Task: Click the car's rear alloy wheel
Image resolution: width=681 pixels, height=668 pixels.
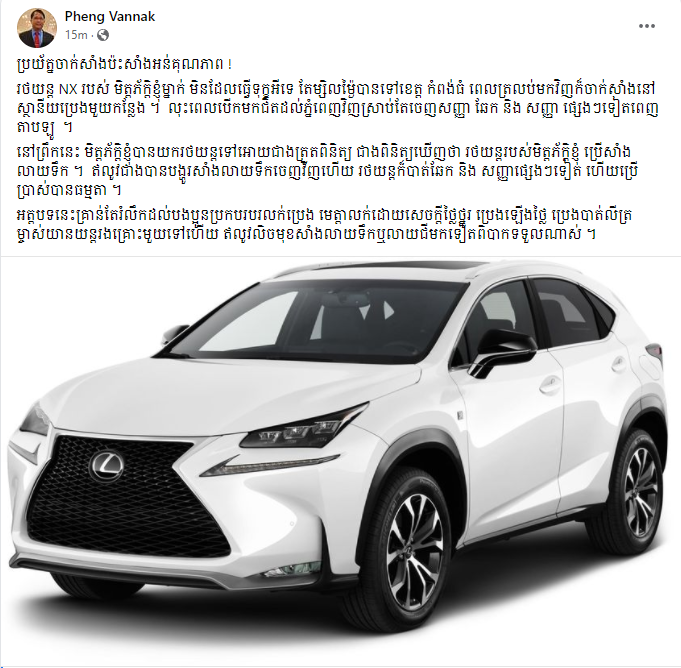Action: point(638,492)
